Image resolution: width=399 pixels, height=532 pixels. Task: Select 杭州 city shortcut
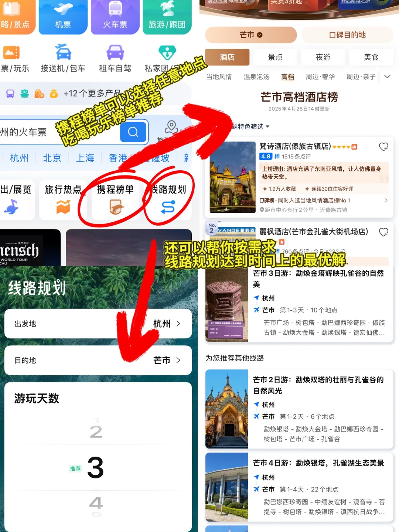click(19, 158)
